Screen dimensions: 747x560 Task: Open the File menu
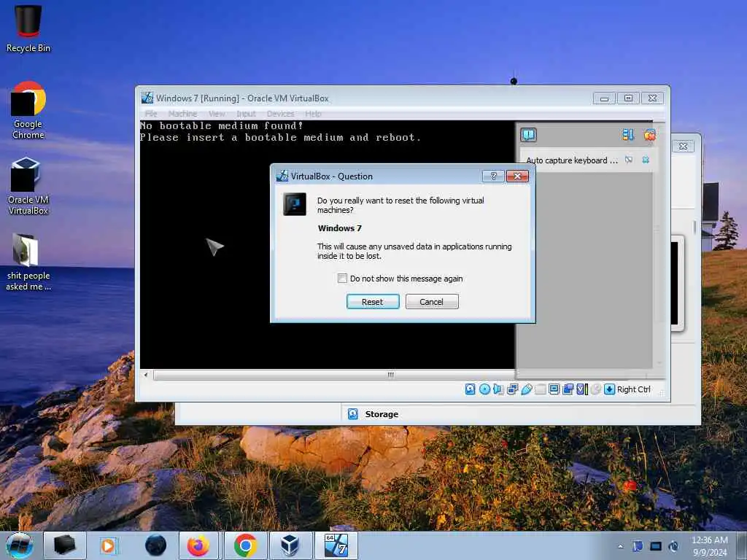(x=151, y=114)
